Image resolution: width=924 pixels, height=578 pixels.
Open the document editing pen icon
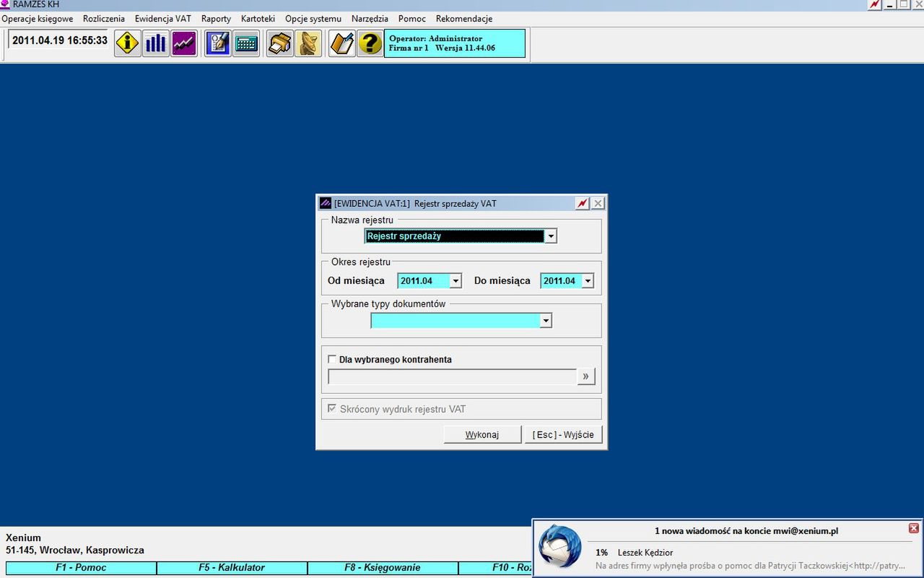point(218,43)
